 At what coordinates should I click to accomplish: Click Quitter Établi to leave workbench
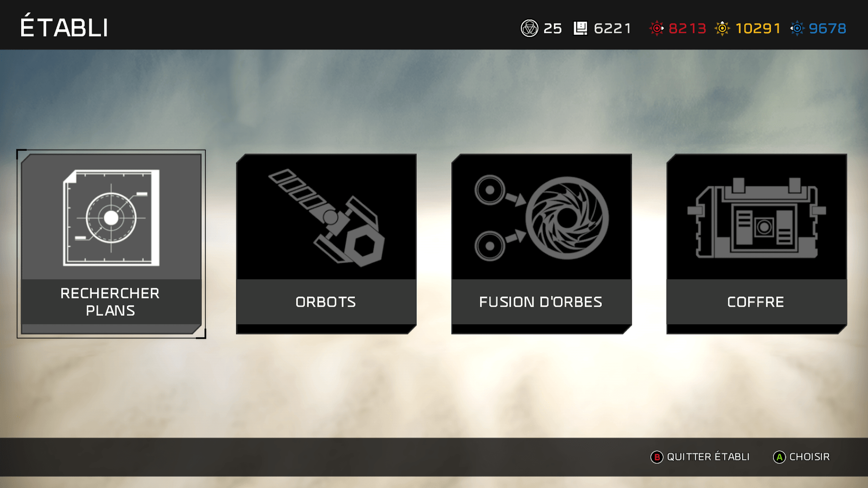708,457
